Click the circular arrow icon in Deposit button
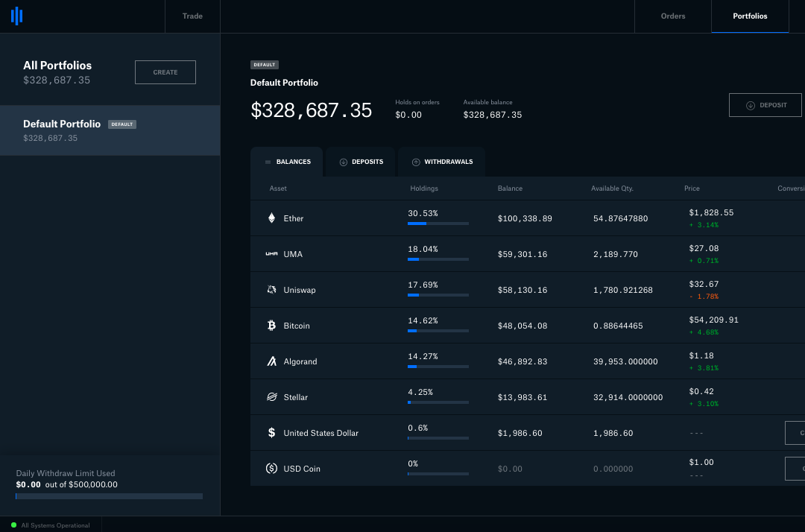 click(750, 105)
